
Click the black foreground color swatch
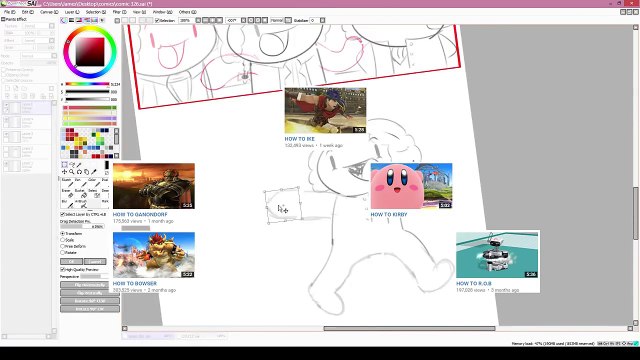click(107, 165)
